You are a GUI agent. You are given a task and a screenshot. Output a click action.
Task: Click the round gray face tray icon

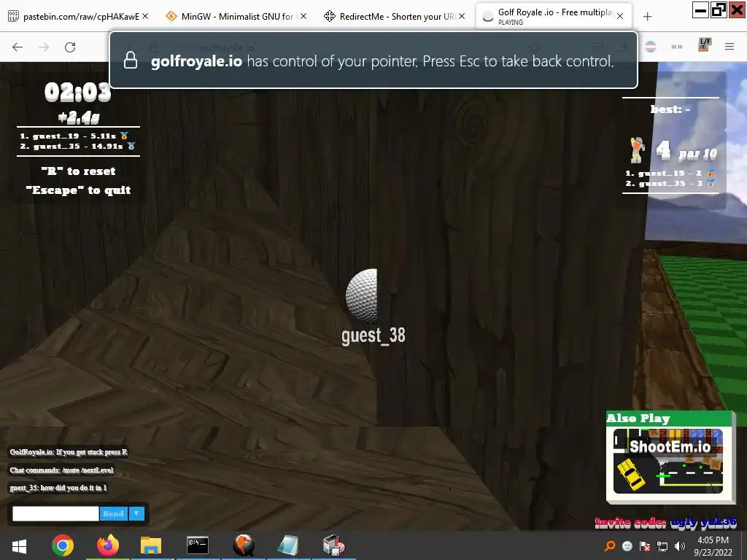[x=627, y=546]
